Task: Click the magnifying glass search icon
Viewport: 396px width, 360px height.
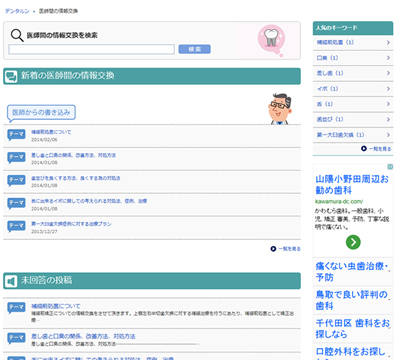Action: (17, 35)
